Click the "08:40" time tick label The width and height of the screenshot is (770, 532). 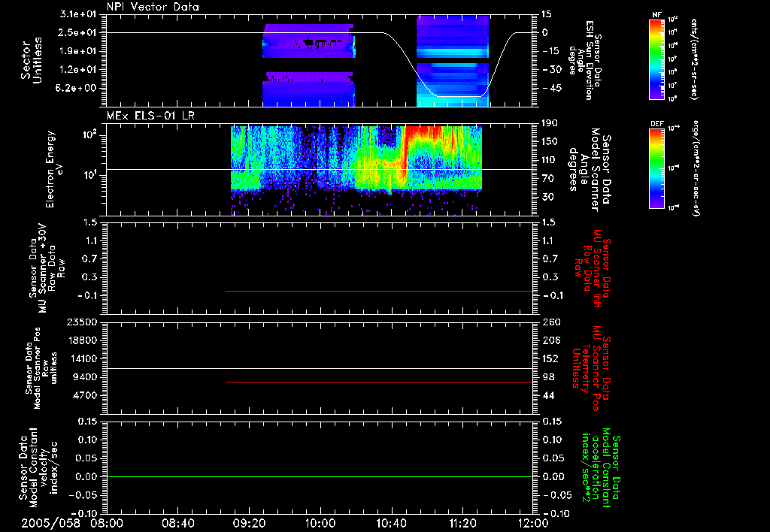tap(177, 523)
